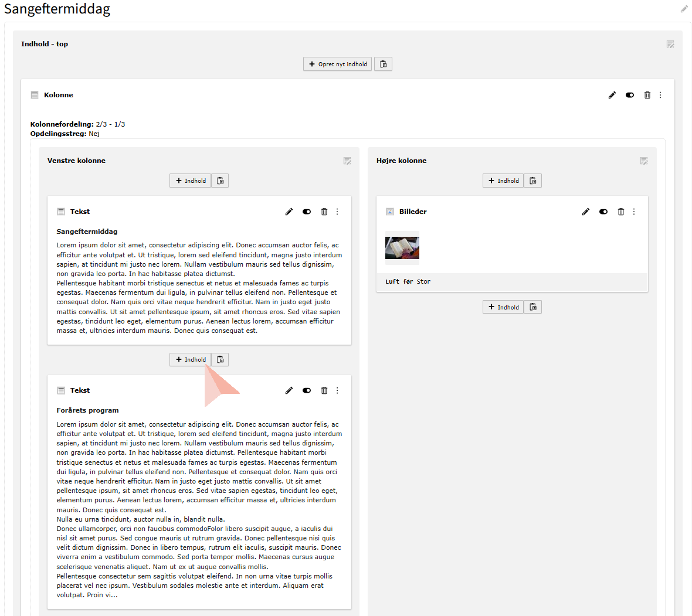Open more options for Forårets program element
Screen dimensions: 692x616
pyautogui.click(x=337, y=390)
